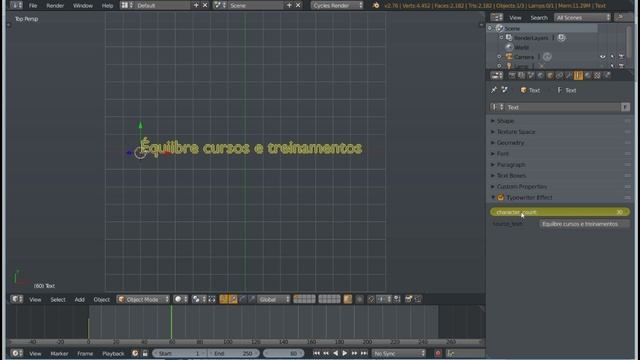The height and width of the screenshot is (360, 640).
Task: Open the Modifiers properties tab
Action: tap(569, 76)
